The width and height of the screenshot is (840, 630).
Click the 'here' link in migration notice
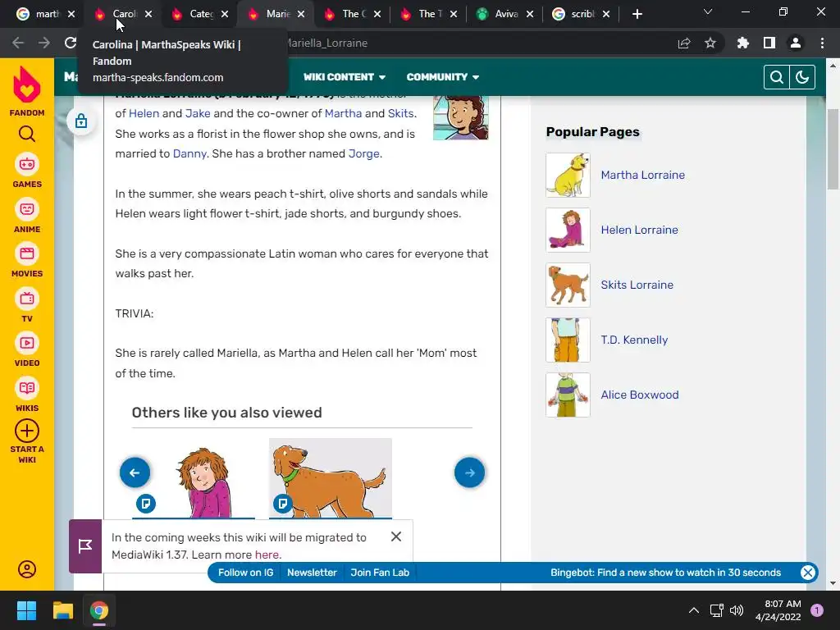pos(267,555)
